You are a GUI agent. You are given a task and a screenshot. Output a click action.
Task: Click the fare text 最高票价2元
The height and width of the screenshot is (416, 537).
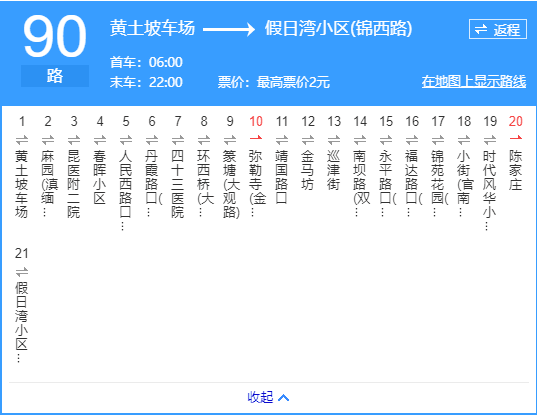[x=293, y=82]
